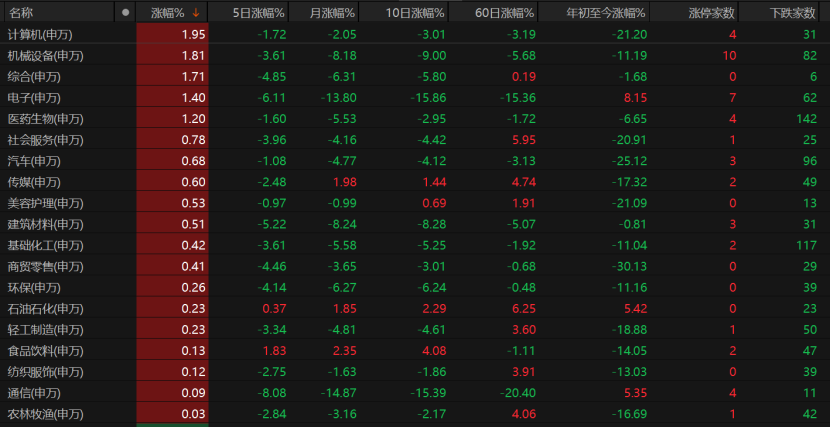Sort by 名称 column header
The height and width of the screenshot is (428, 831).
[21, 13]
